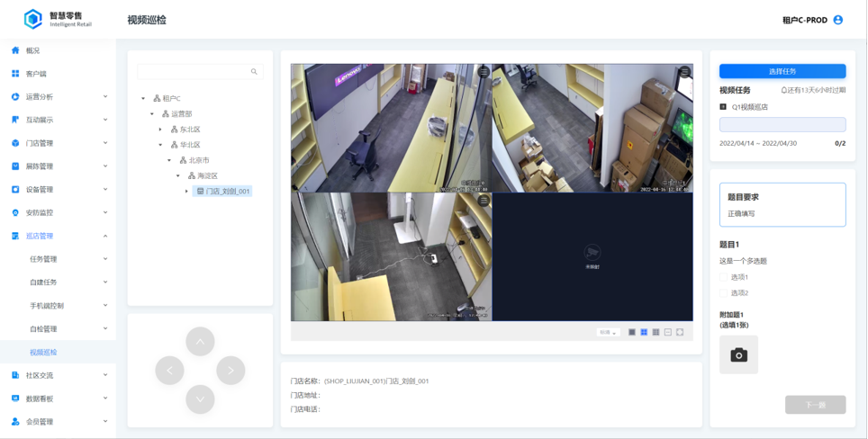
Task: Click the 门店管理 cube icon
Action: point(15,143)
